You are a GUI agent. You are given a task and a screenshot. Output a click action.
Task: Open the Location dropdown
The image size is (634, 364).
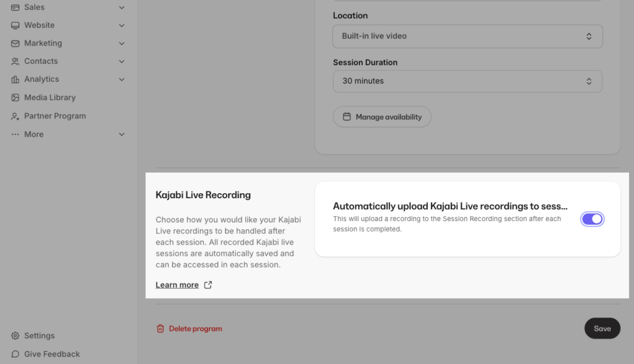467,37
